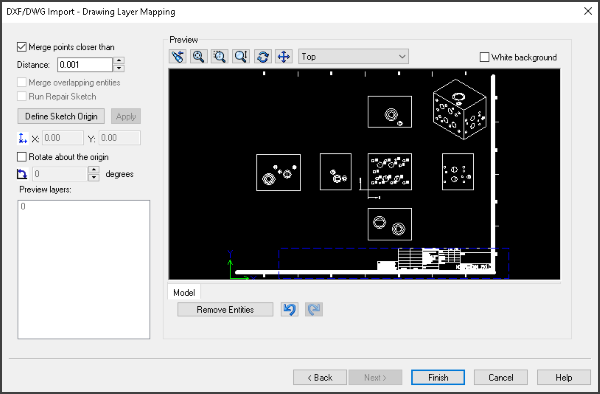The width and height of the screenshot is (600, 394).
Task: Toggle Merge overlapping entities checkbox
Action: pyautogui.click(x=22, y=82)
